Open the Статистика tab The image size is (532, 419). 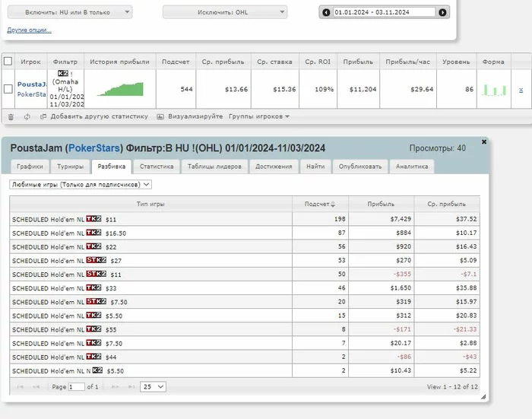[x=157, y=167]
